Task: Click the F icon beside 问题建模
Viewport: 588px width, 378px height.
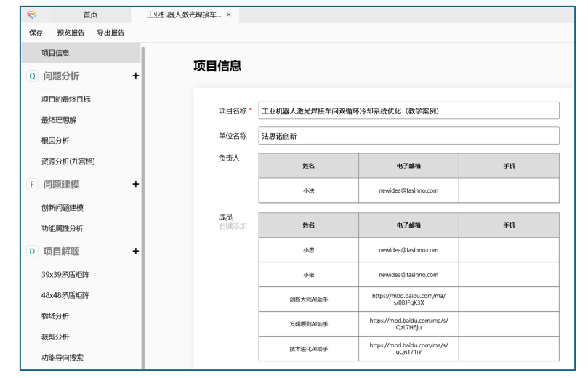Action: coord(32,185)
